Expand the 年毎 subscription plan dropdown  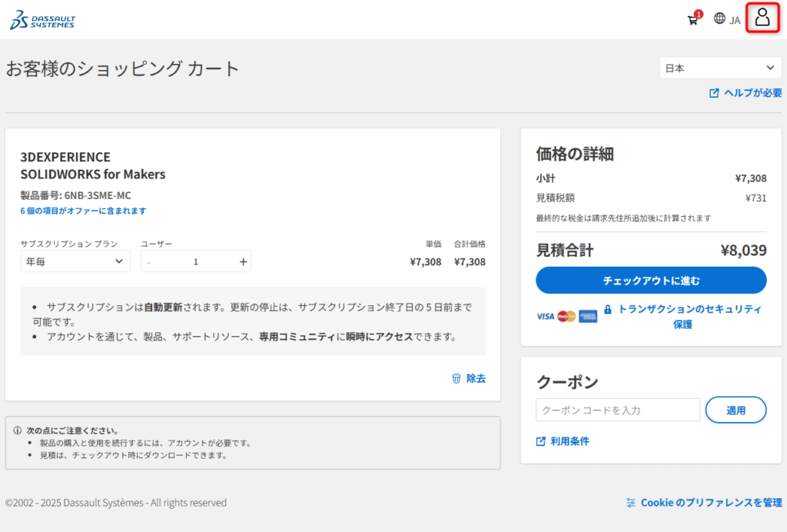point(75,261)
